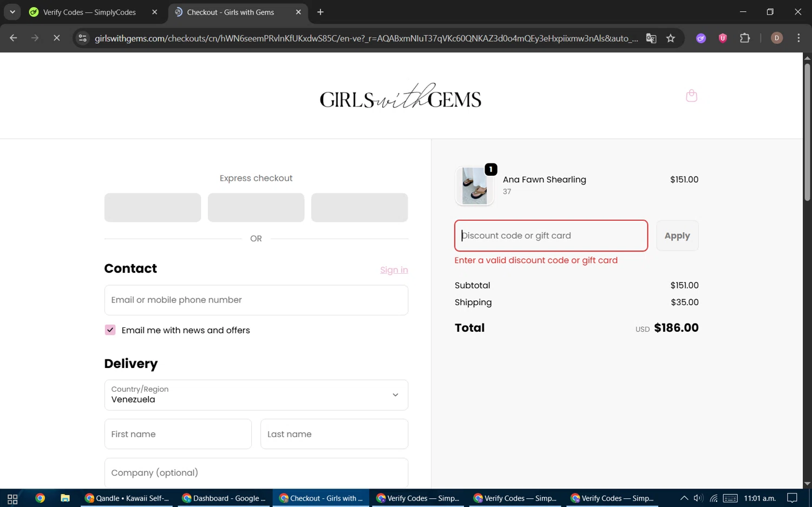Viewport: 812px width, 507px height.
Task: Open the tab search dropdown arrow
Action: point(12,12)
